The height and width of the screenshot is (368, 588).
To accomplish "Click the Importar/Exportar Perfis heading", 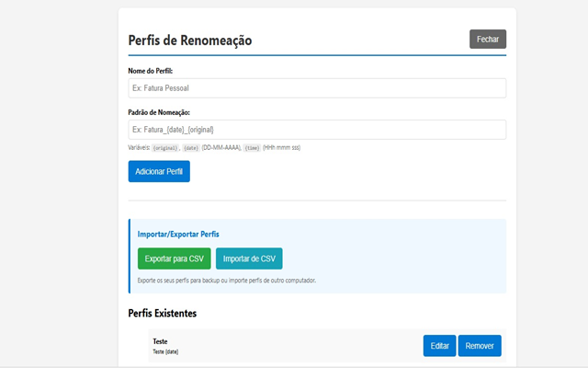I will coord(178,235).
